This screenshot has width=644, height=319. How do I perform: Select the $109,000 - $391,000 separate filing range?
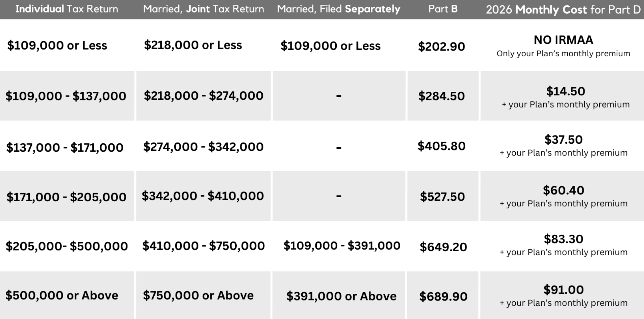[342, 246]
